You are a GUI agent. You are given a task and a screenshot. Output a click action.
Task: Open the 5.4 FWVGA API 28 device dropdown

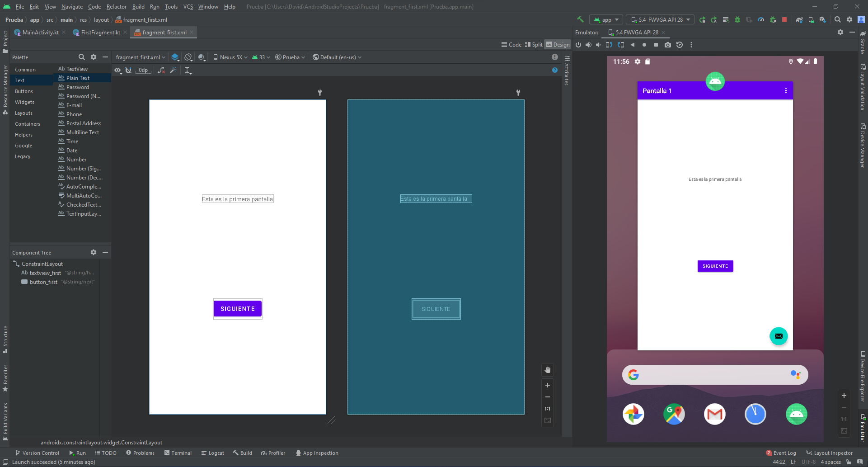click(x=661, y=19)
